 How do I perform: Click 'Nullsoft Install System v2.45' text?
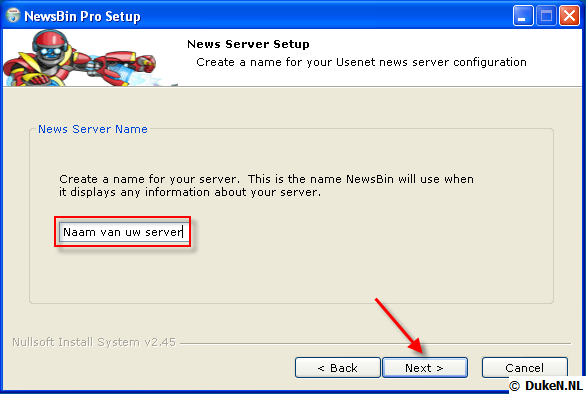pyautogui.click(x=94, y=342)
